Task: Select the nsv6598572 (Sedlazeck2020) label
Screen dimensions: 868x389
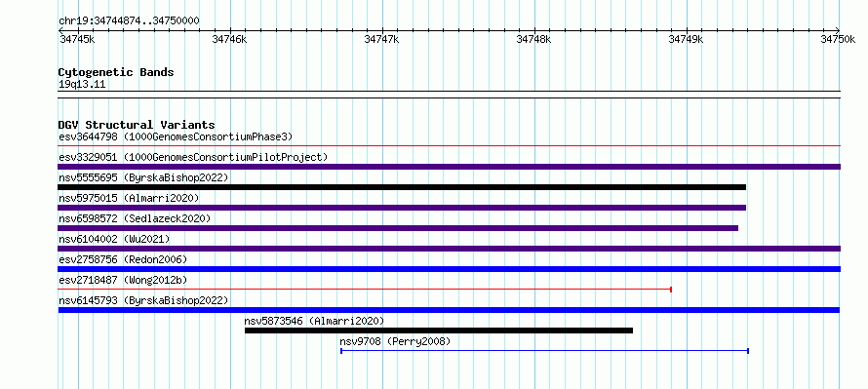Action: pos(135,218)
